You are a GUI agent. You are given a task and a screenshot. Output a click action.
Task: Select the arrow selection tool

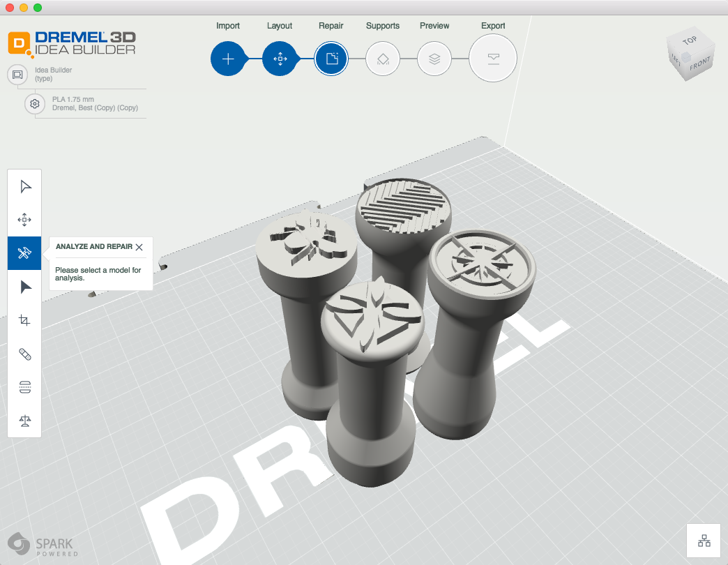(24, 186)
